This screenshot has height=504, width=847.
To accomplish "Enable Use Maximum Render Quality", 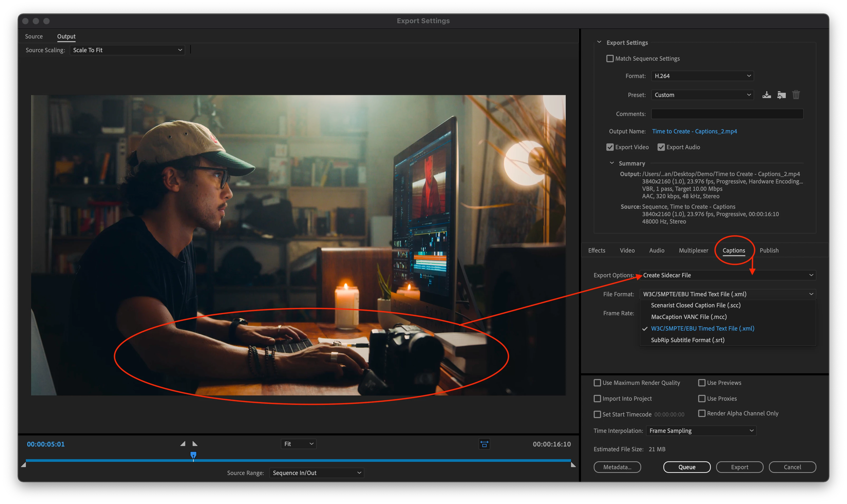I will click(597, 383).
